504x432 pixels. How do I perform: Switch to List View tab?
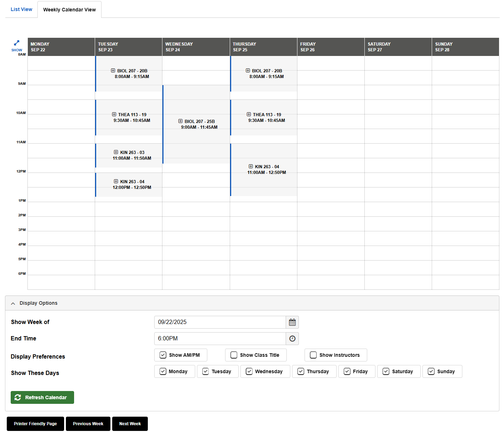(21, 9)
